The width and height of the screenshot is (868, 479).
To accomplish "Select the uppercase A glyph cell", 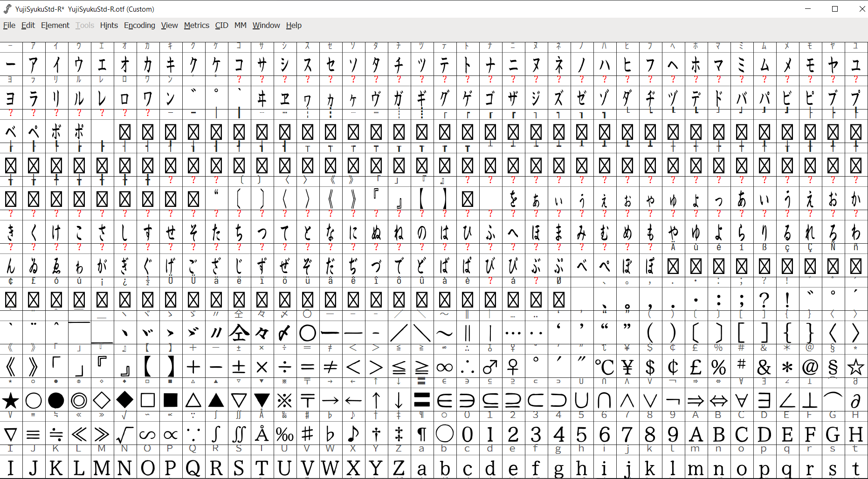I will (x=696, y=434).
